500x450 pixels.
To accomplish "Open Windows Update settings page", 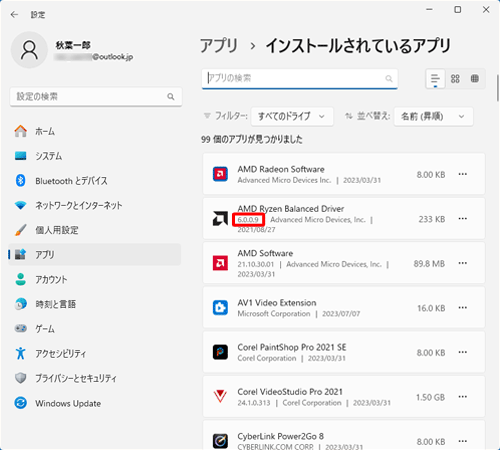I will 95,403.
